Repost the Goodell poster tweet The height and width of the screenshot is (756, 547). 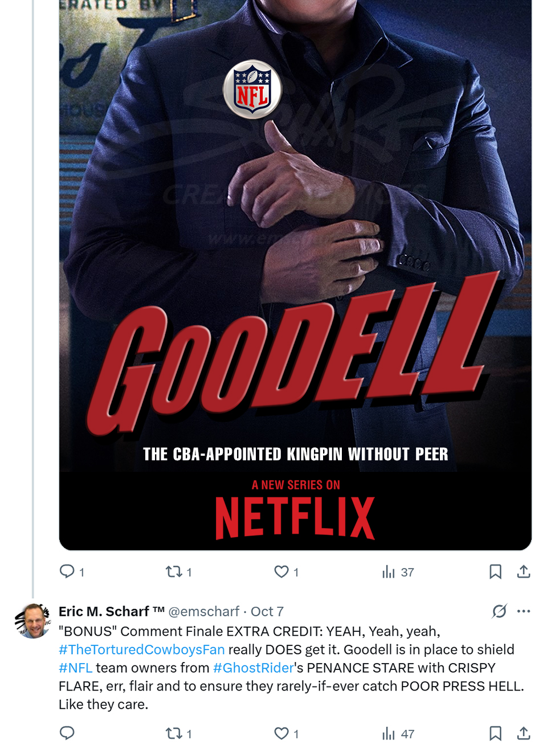[173, 571]
